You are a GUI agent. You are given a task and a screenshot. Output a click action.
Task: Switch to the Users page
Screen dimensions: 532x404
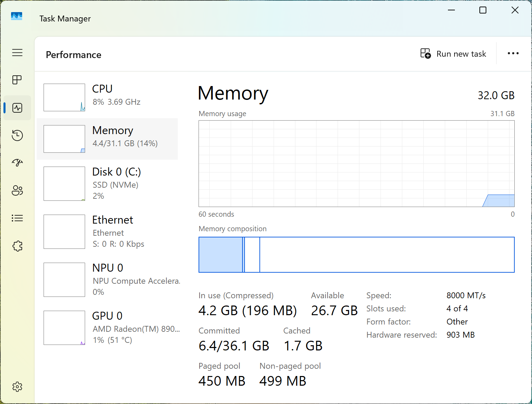[x=17, y=190]
